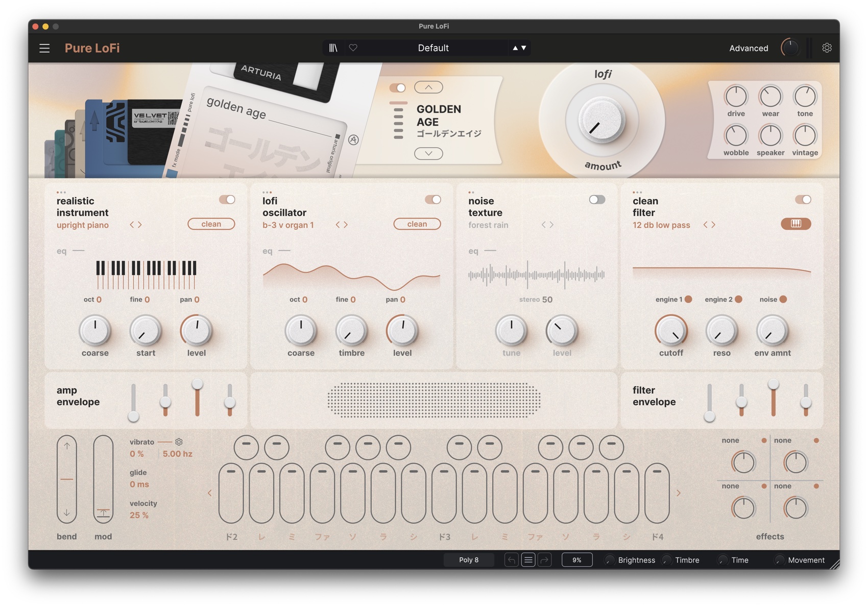868x607 pixels.
Task: Enable the noise texture toggle
Action: click(x=597, y=200)
